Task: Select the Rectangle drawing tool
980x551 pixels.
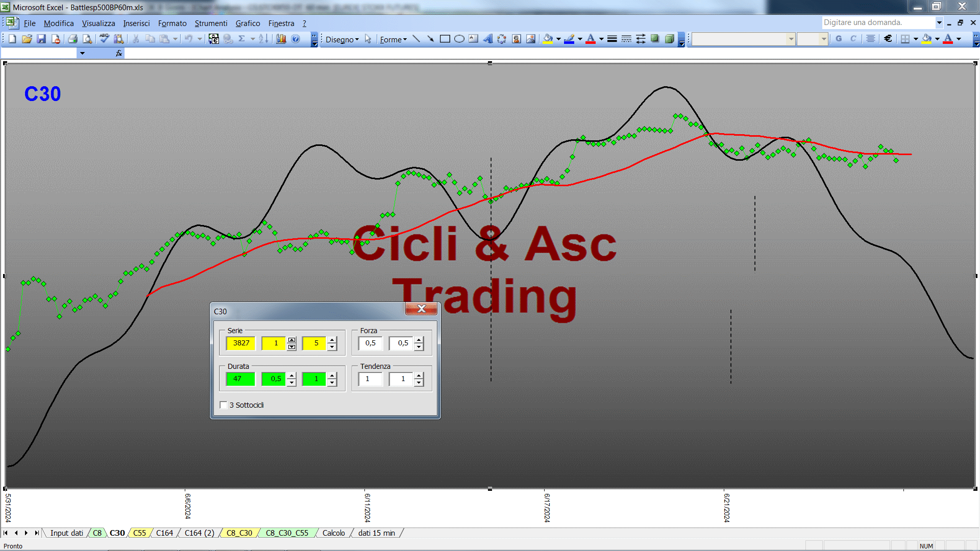Action: point(445,39)
